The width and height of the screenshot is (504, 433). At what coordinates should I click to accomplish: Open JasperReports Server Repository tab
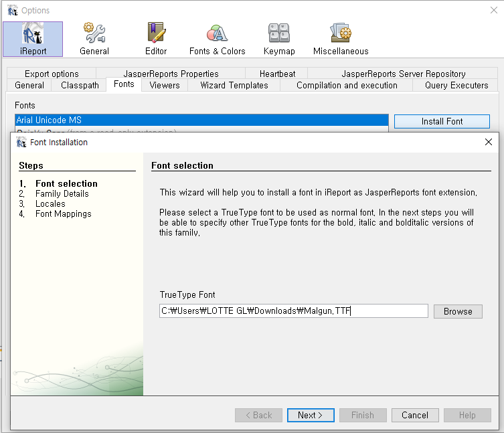click(x=403, y=74)
